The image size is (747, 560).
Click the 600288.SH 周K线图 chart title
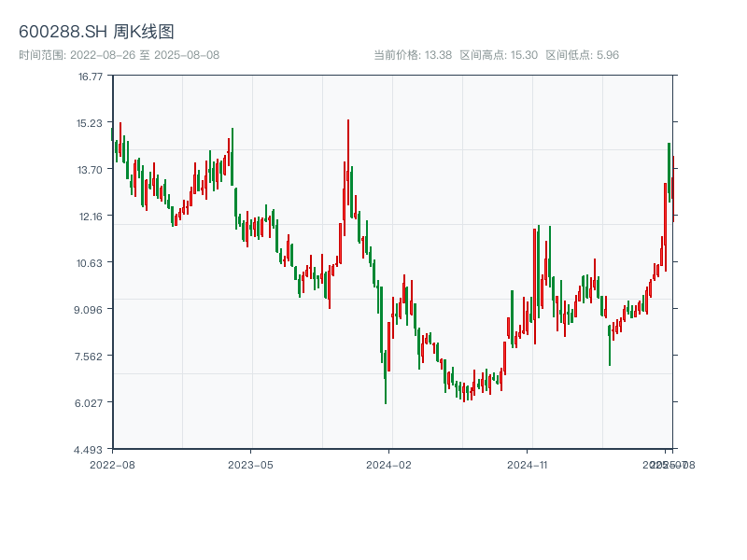96,32
